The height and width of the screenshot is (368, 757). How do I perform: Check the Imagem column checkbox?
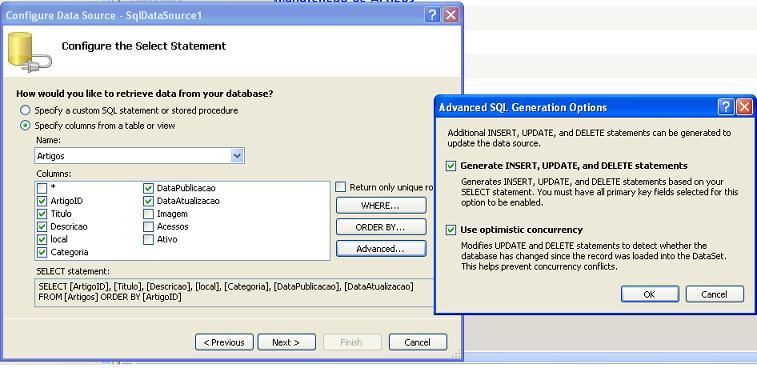[x=149, y=213]
